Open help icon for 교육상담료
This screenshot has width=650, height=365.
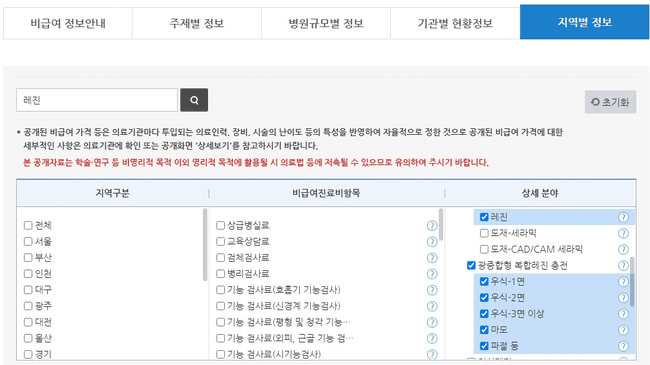click(432, 242)
